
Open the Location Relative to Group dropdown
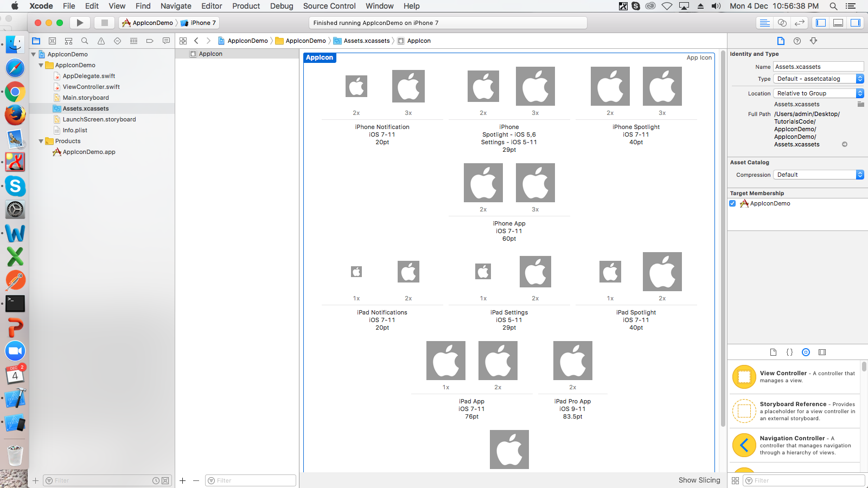click(x=819, y=93)
